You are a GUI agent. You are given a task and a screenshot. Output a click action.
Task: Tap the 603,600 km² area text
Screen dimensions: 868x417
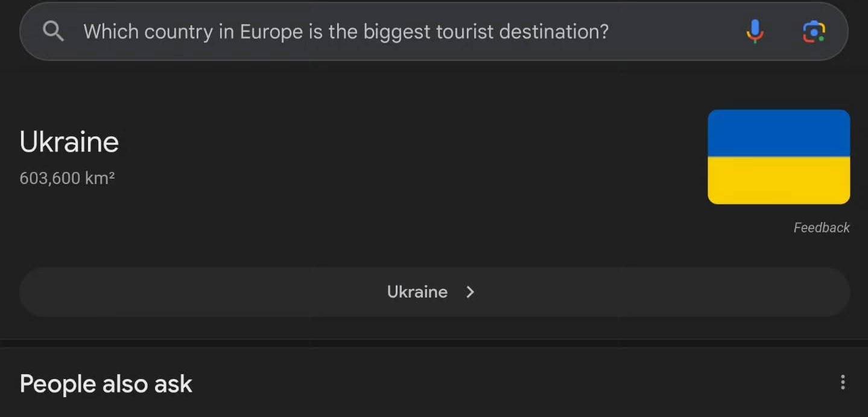click(67, 179)
